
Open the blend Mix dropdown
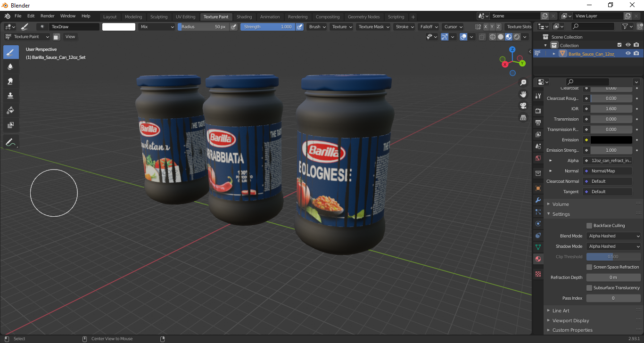pos(157,27)
